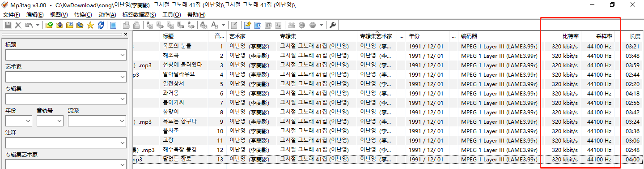This screenshot has height=169, width=644.
Task: Click the Undo arrow icon
Action: click(x=29, y=25)
